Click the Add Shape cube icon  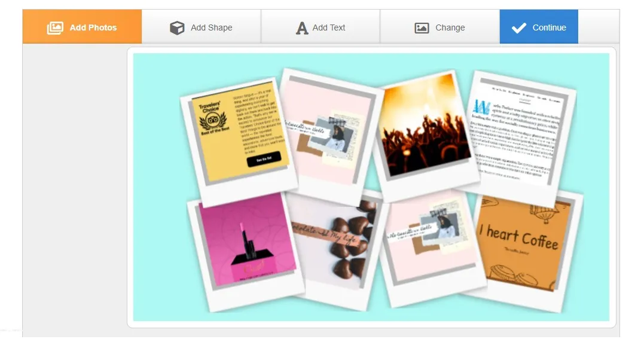177,28
